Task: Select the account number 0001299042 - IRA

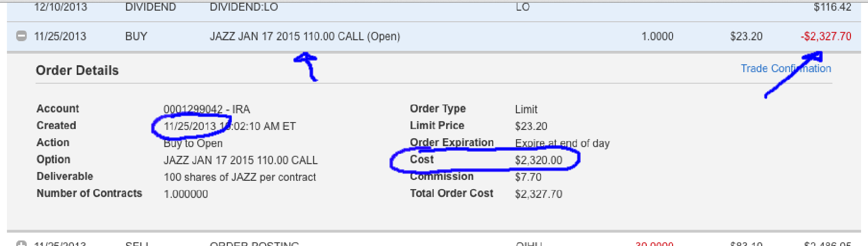Action: pyautogui.click(x=207, y=109)
